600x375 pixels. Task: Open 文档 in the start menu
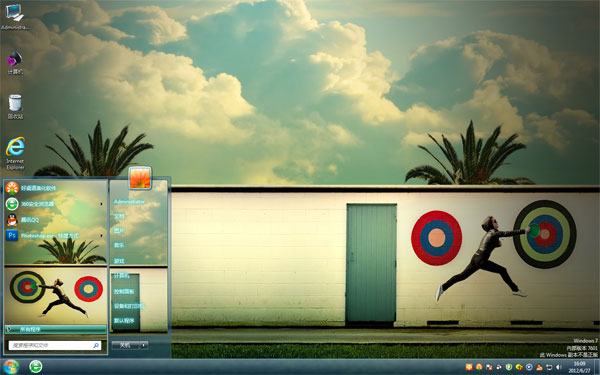tap(119, 216)
